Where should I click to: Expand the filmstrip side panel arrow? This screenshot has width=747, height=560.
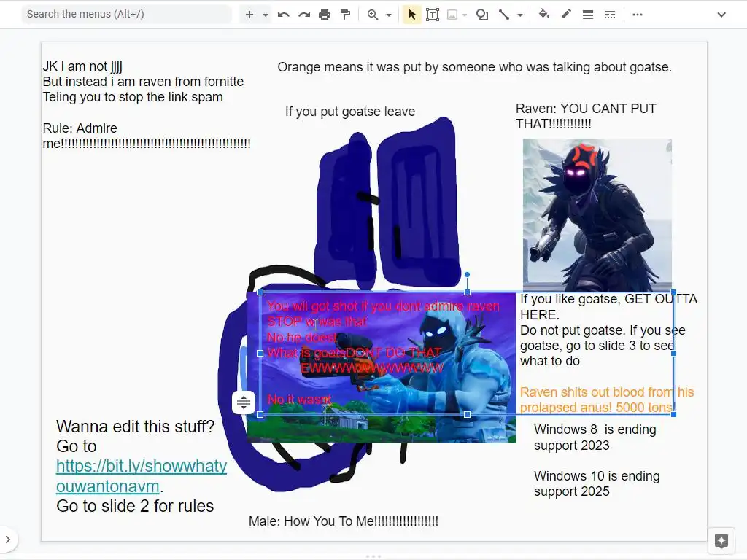click(x=7, y=540)
